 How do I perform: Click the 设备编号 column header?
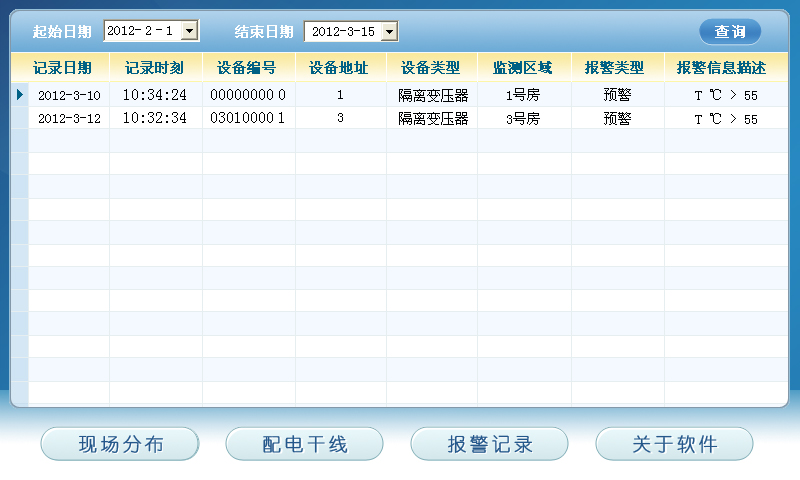[x=247, y=68]
